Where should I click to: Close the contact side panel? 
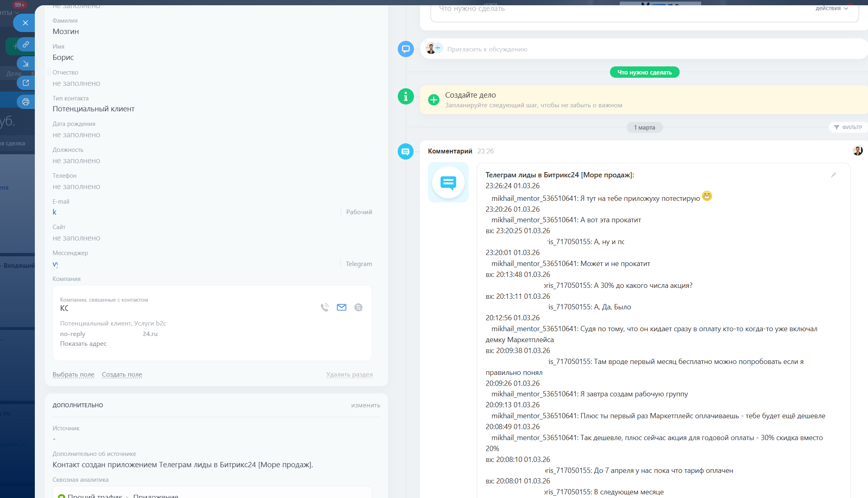(x=25, y=23)
